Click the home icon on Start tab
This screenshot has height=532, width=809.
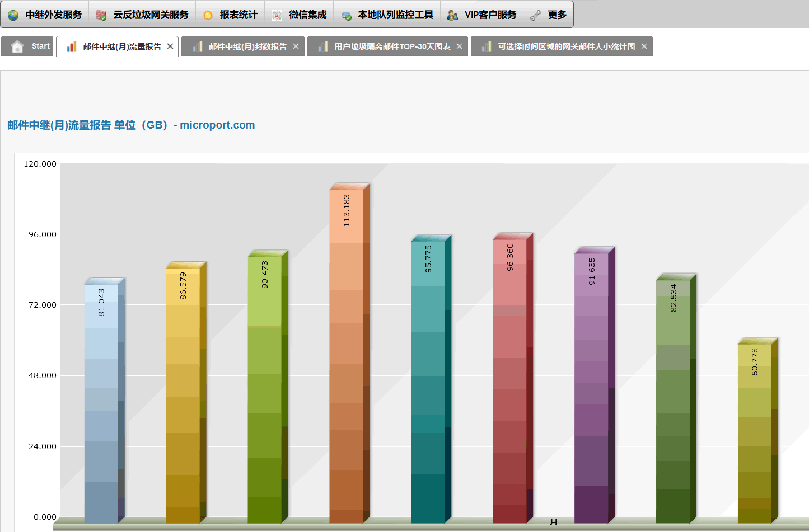pos(17,46)
